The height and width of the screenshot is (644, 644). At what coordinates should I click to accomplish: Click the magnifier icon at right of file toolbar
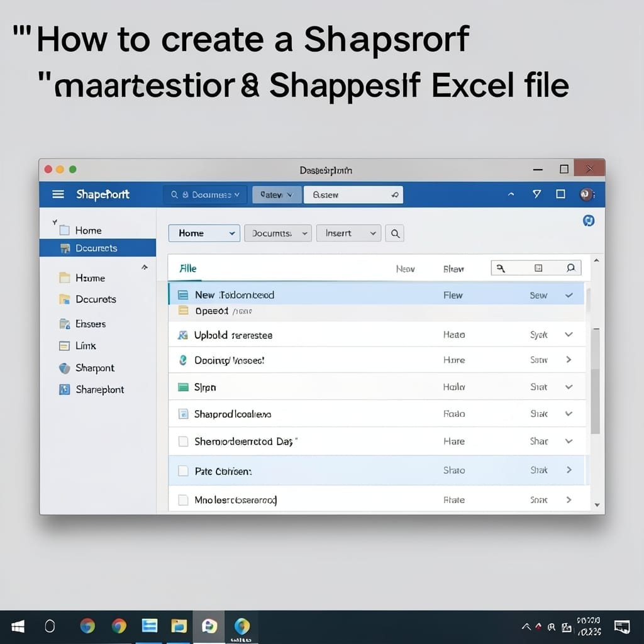[x=570, y=268]
